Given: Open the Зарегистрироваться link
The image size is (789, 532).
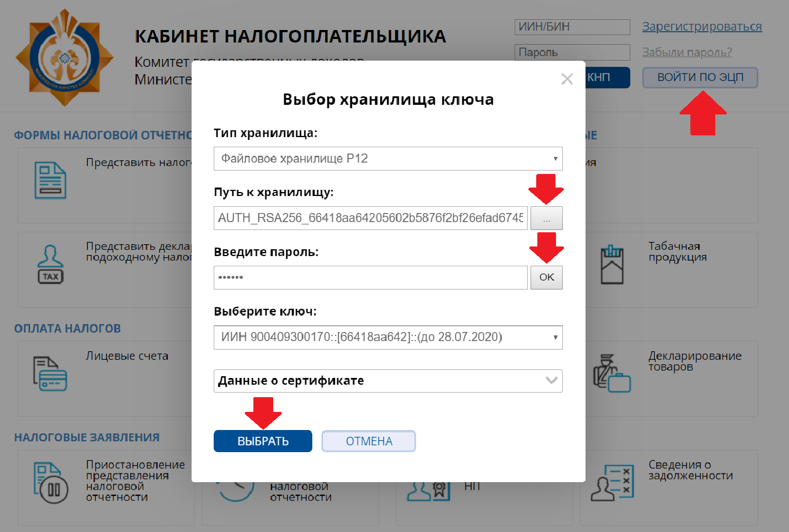Looking at the screenshot, I should click(702, 27).
